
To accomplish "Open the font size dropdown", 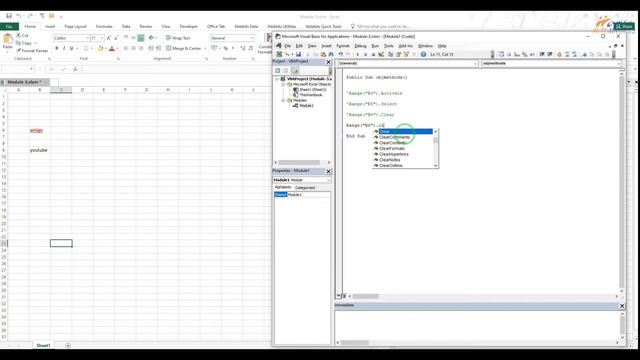I will point(102,38).
